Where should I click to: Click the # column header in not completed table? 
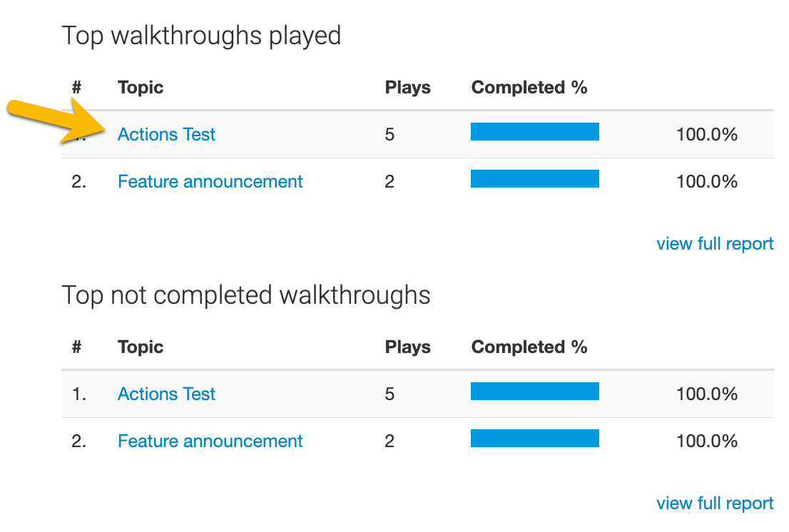point(77,347)
